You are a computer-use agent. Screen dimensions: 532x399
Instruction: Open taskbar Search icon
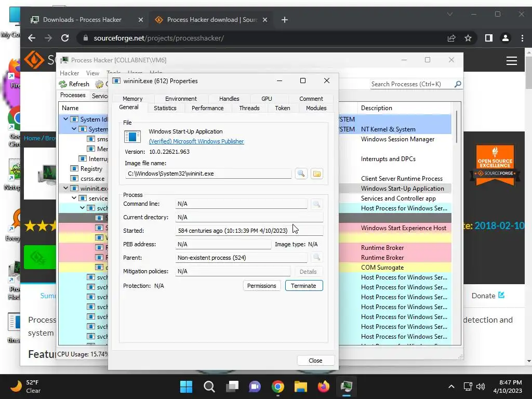pos(209,387)
